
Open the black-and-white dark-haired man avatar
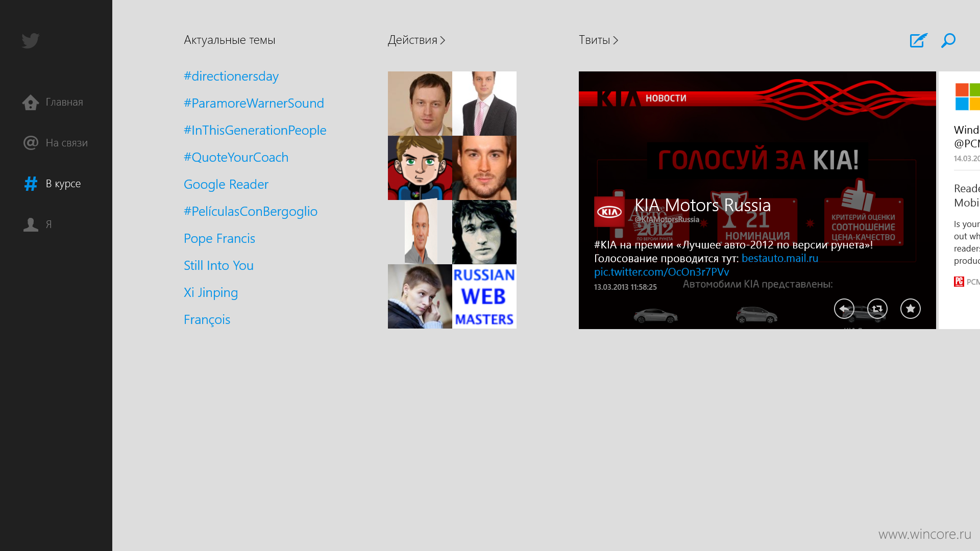point(484,232)
